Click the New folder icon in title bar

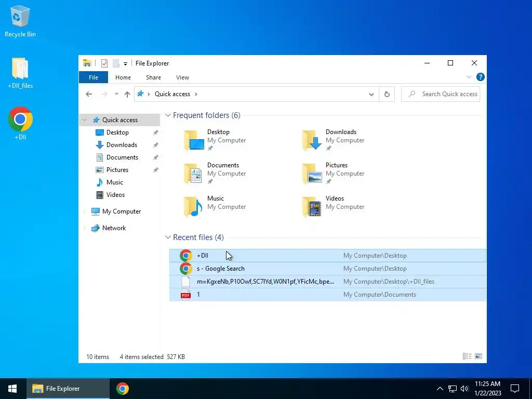click(x=116, y=63)
